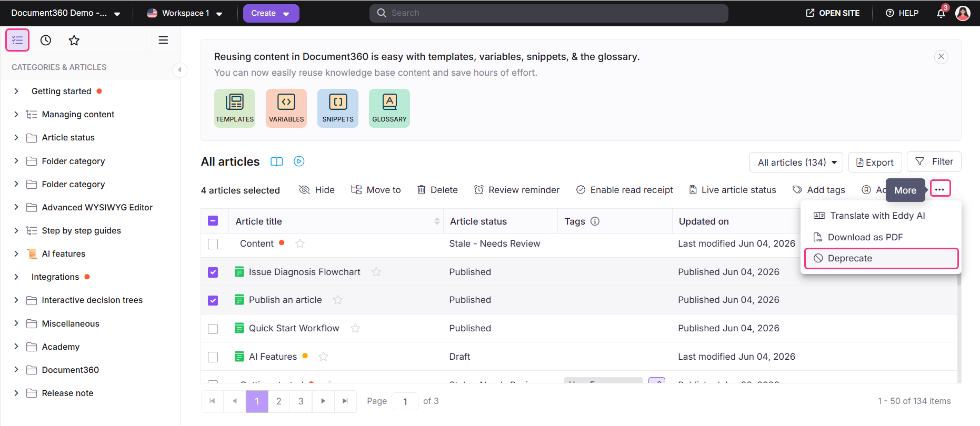Open the Interactive decision trees category
980x426 pixels.
click(x=92, y=300)
